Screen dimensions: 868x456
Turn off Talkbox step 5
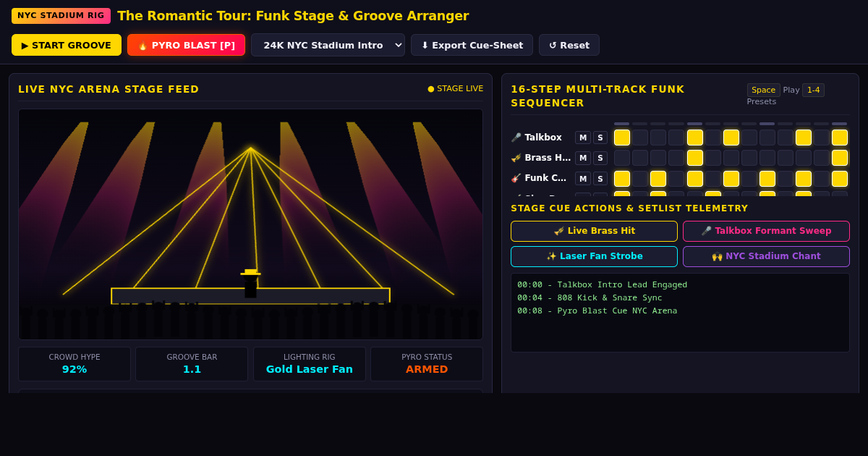click(x=694, y=138)
